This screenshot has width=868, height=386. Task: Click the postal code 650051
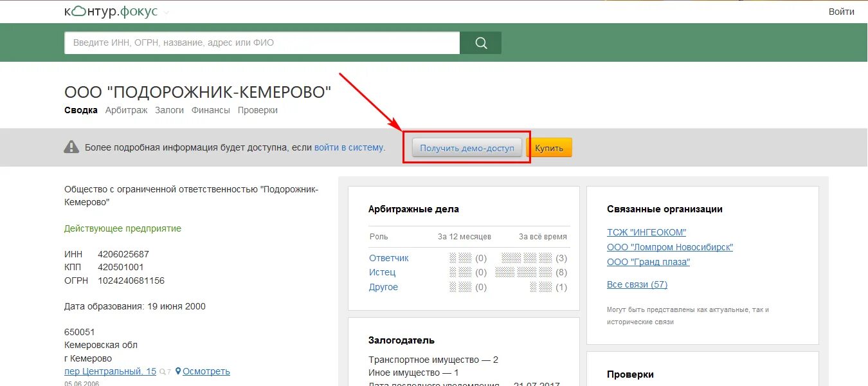click(80, 332)
